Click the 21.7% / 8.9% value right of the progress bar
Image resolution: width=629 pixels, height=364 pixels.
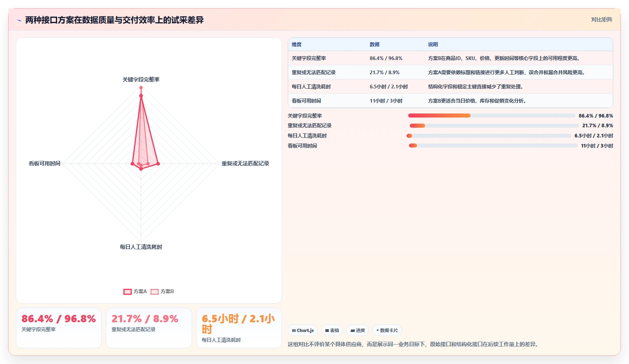pos(598,126)
